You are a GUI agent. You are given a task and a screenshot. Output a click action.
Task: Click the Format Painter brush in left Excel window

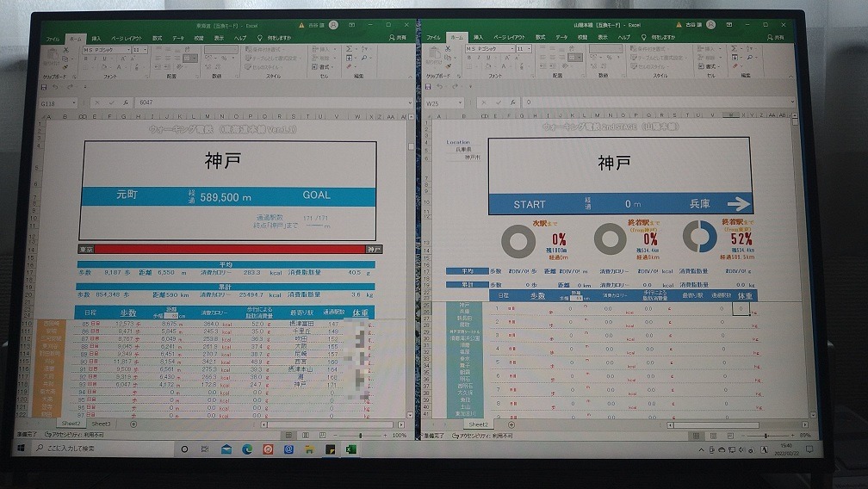[x=66, y=67]
